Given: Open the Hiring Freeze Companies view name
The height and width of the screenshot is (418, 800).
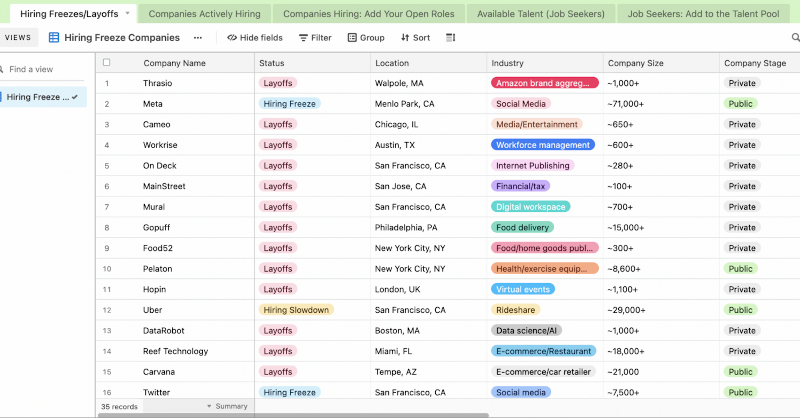Looking at the screenshot, I should [122, 38].
